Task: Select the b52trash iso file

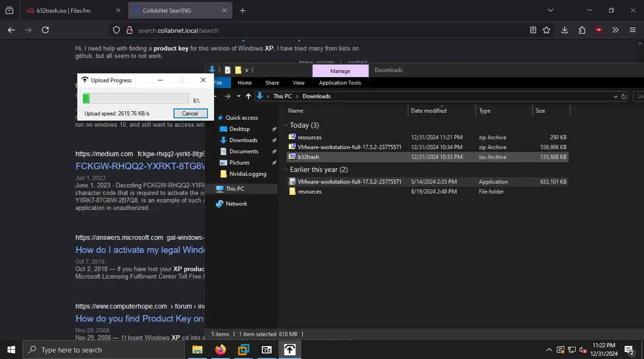Action: coord(427,157)
